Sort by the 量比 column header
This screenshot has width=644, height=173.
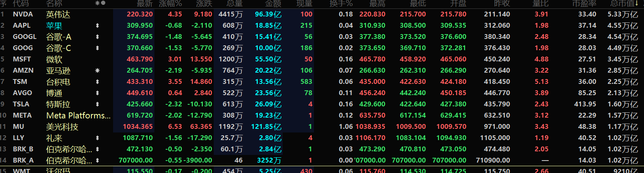point(541,4)
